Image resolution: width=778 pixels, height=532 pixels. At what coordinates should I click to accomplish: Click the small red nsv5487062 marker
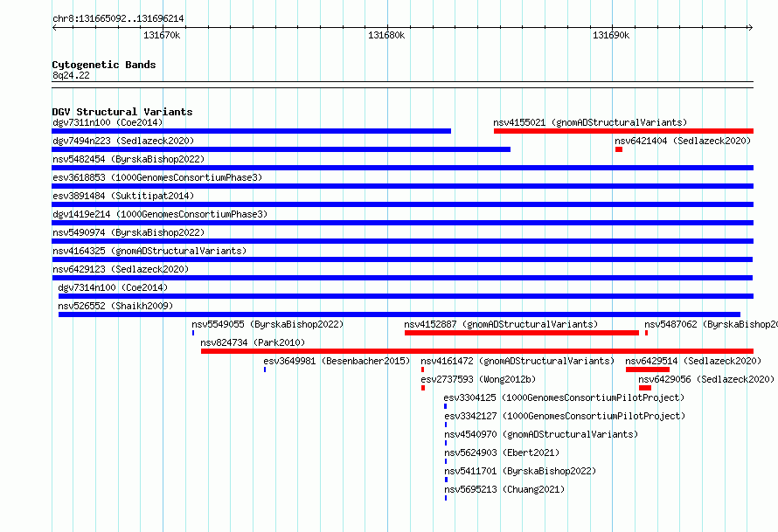(646, 333)
